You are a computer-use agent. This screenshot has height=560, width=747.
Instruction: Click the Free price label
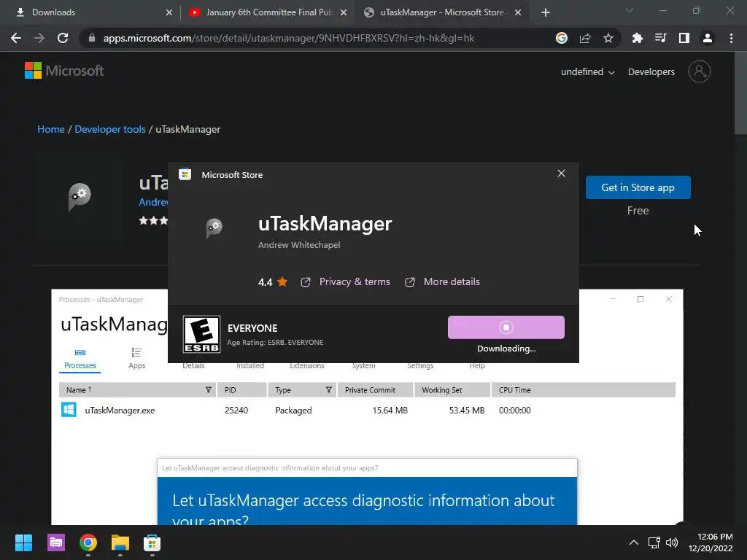(638, 211)
